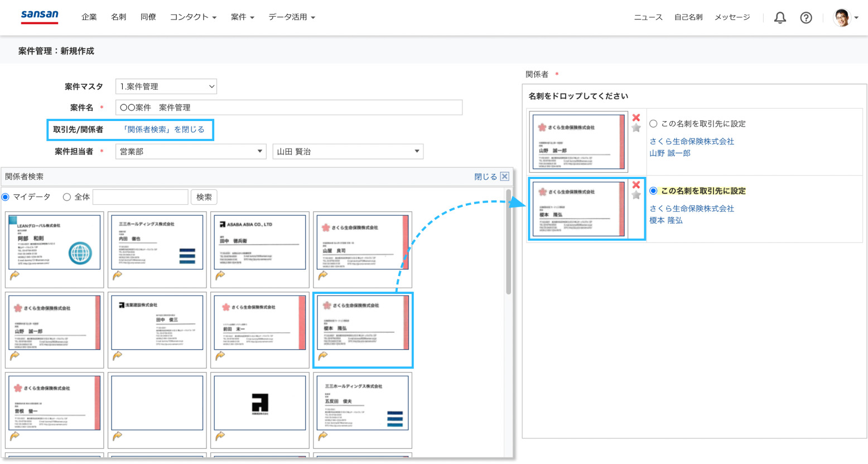
Task: Click arrow icon under 榎本 隆弘 search card
Action: 323,355
